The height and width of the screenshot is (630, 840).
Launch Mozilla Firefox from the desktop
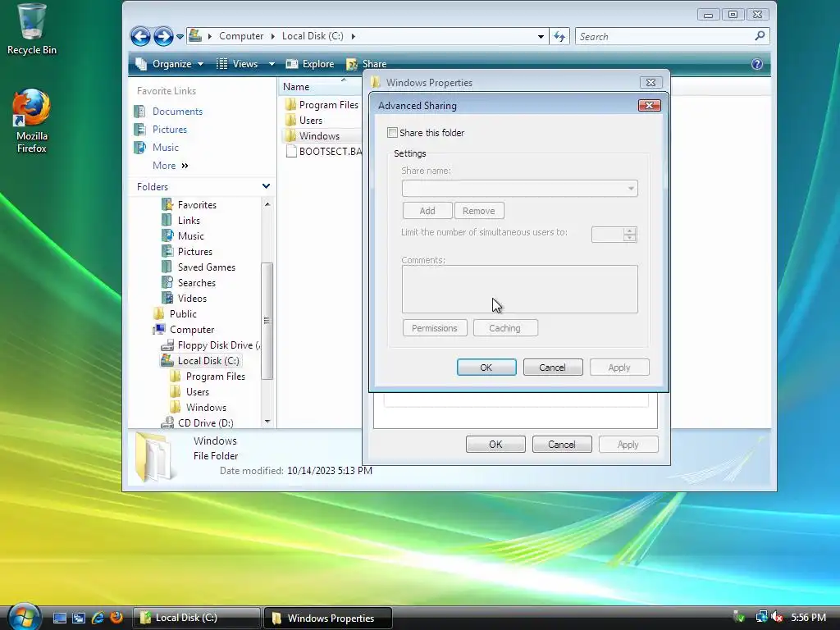(31, 121)
